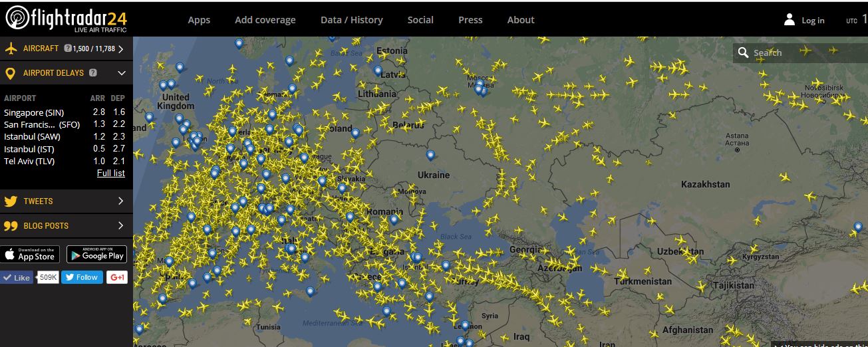Focus the map Search input field
Image resolution: width=868 pixels, height=347 pixels.
775,53
